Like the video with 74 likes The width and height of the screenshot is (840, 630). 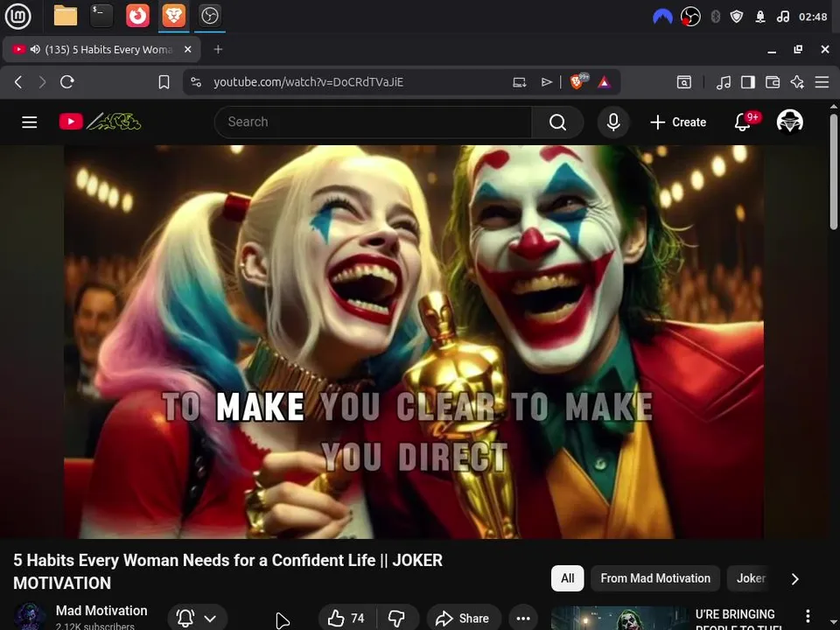(x=346, y=619)
